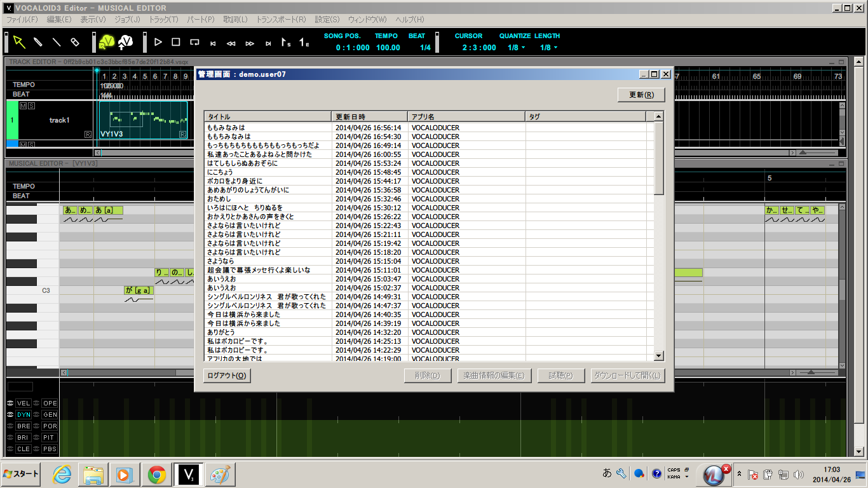This screenshot has width=868, height=488.
Task: Open the 編集(E) menu
Action: coord(59,20)
